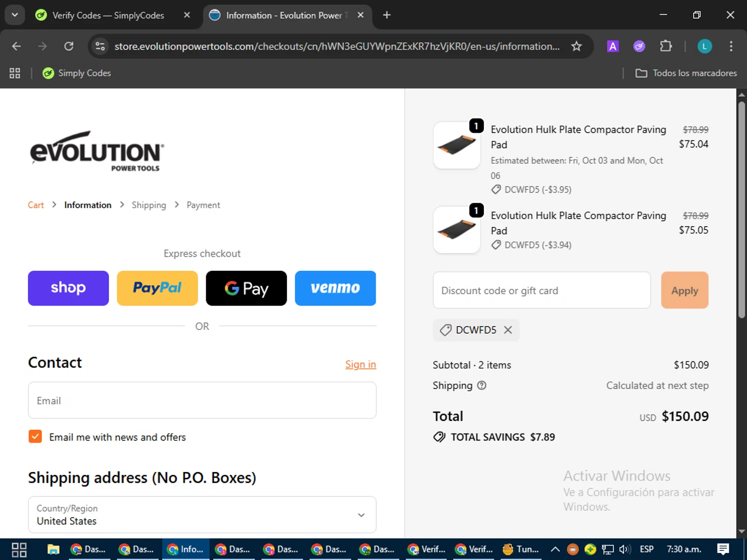Close the Verify Codes tab

pos(187,15)
